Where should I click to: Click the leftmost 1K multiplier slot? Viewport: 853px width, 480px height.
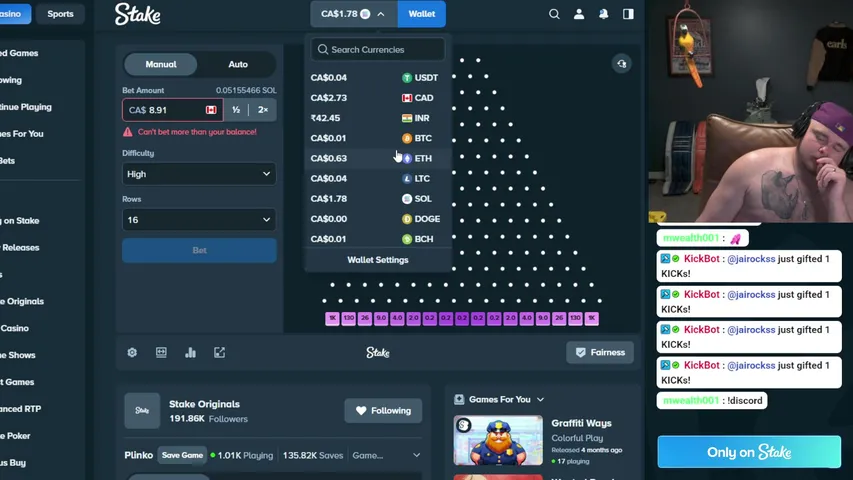[332, 318]
